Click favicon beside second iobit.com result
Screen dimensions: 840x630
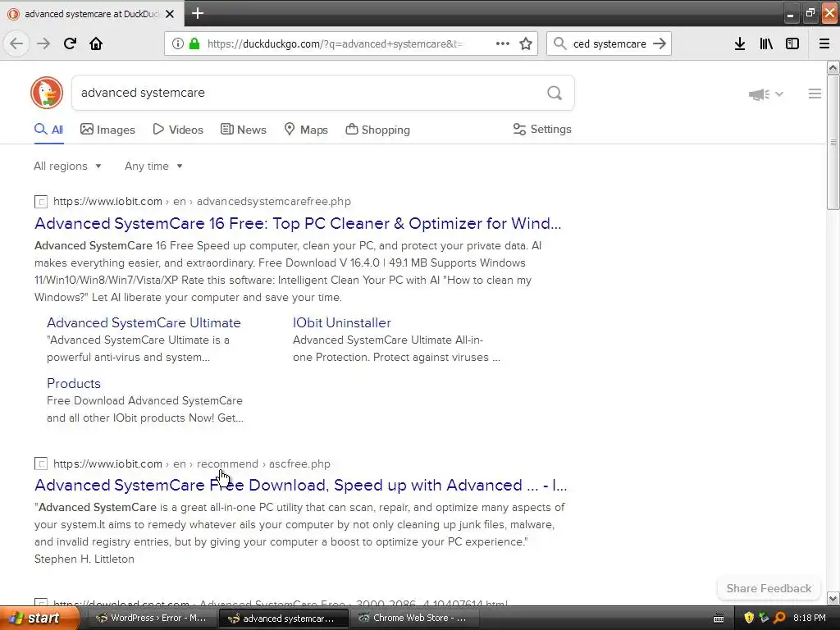(41, 464)
